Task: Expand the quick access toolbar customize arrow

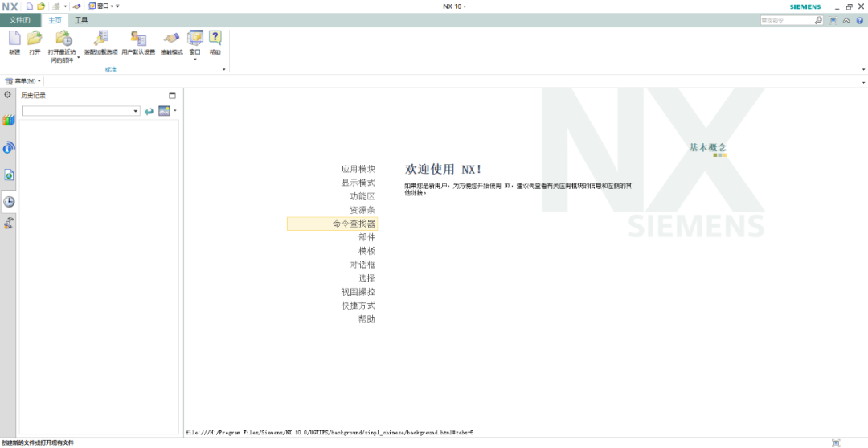Action: [117, 6]
